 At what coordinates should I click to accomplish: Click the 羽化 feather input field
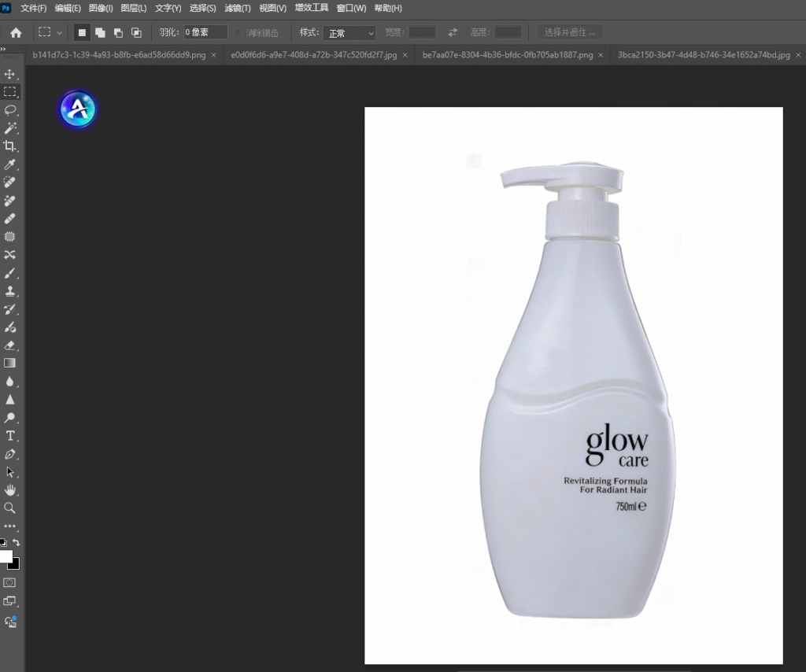click(205, 32)
